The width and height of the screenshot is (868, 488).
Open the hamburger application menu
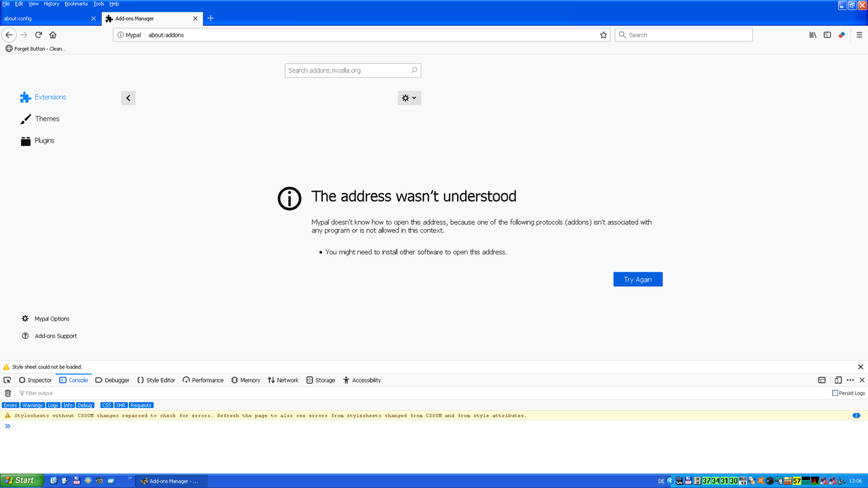[x=859, y=35]
